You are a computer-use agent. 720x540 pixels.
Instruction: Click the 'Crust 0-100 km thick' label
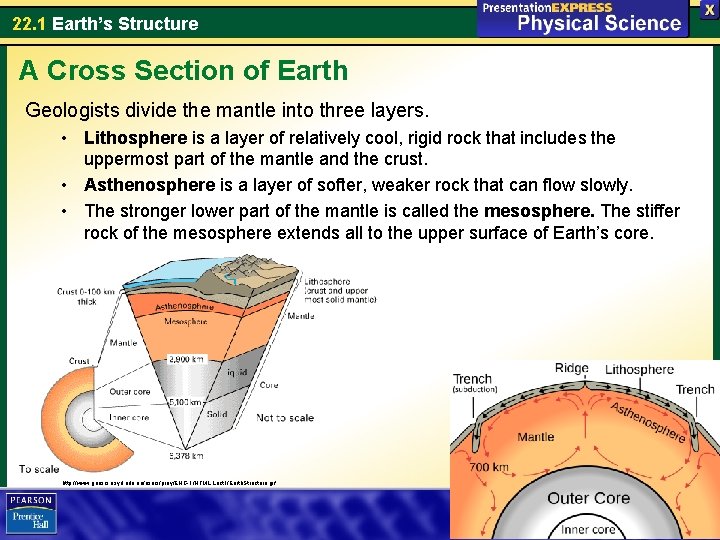point(86,296)
